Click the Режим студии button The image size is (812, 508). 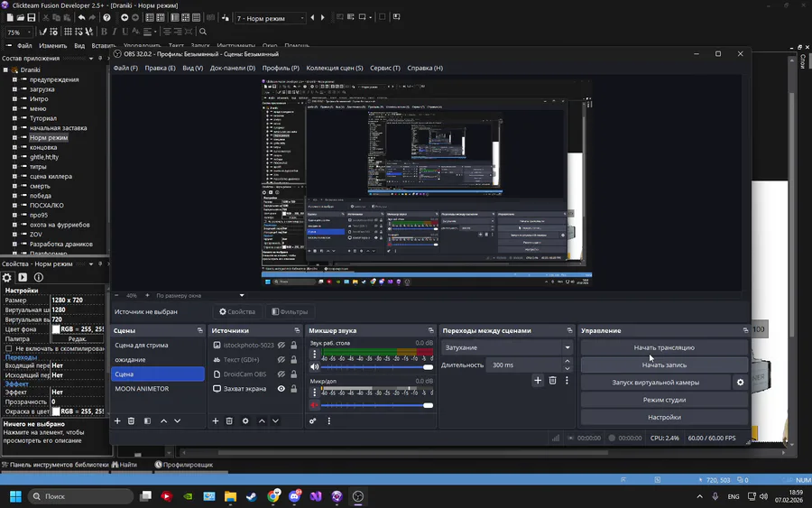(664, 400)
